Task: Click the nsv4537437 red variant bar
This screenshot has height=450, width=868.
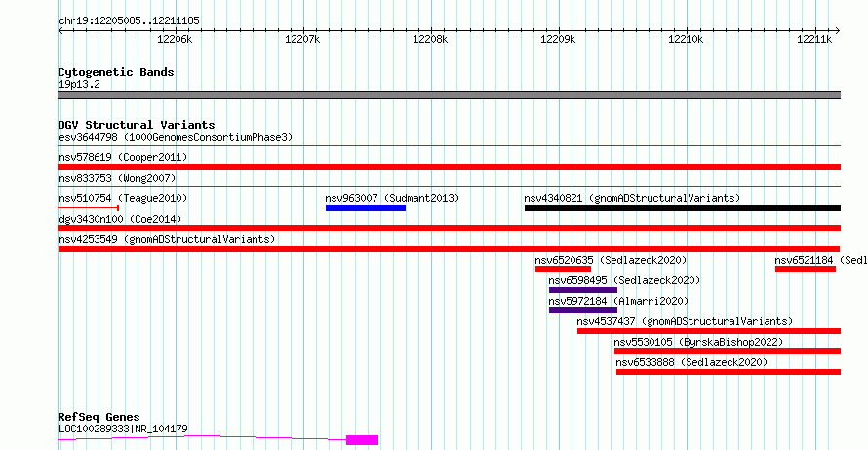Action: pos(709,331)
